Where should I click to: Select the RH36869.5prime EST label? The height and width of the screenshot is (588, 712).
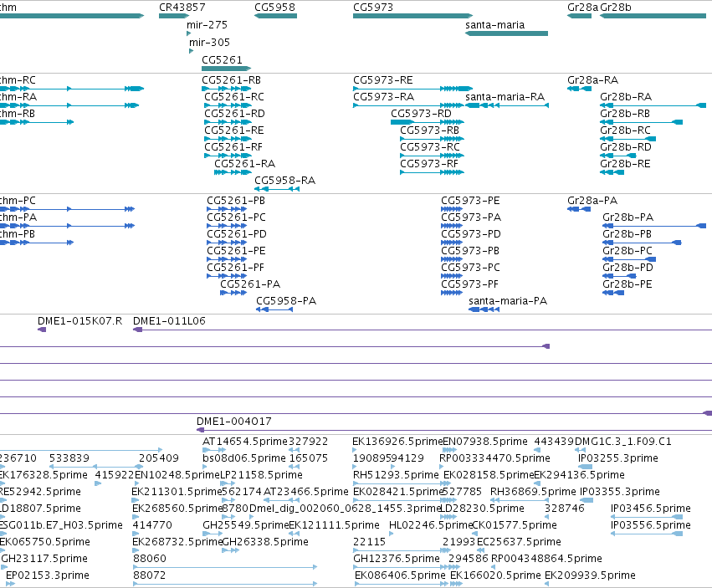533,492
